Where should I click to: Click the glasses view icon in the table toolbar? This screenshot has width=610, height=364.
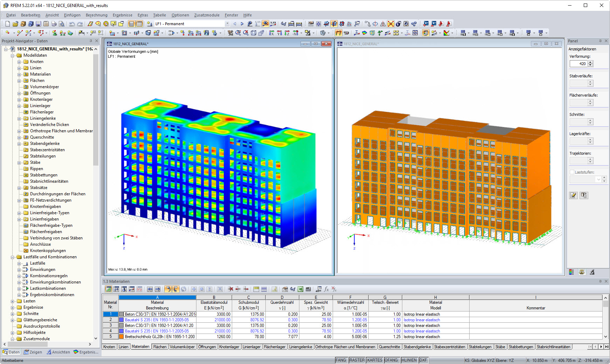293,289
